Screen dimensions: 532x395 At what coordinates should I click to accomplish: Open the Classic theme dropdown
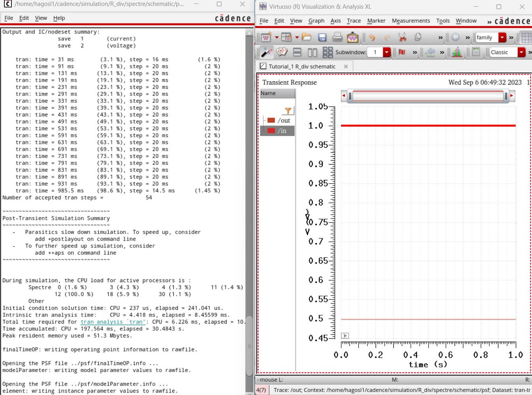[x=521, y=52]
